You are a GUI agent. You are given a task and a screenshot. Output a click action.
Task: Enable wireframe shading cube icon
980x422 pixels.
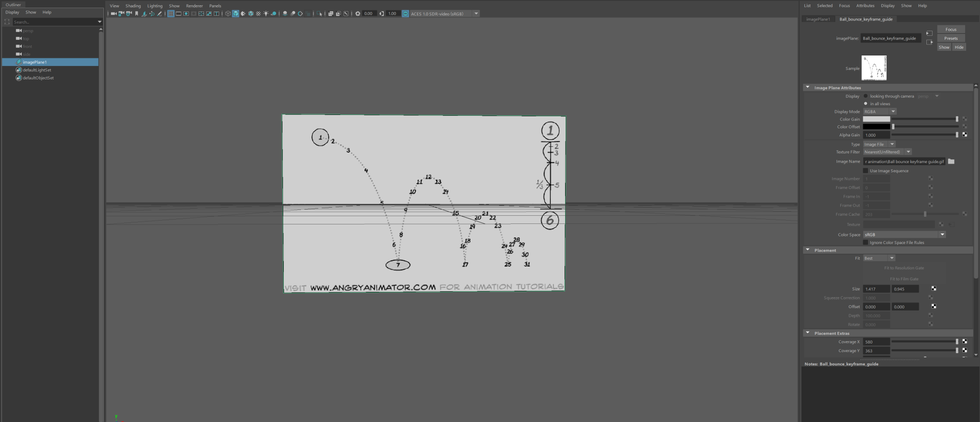(228, 13)
